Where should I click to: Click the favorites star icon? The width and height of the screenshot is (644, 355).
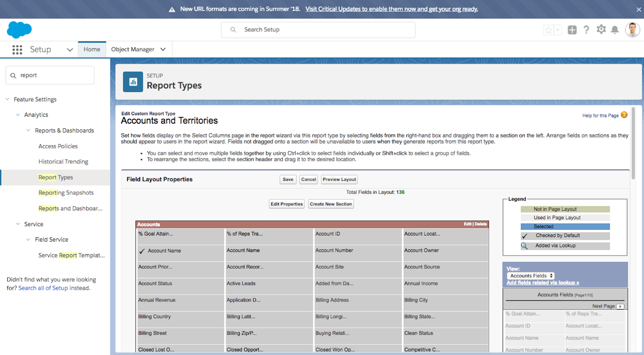point(548,30)
